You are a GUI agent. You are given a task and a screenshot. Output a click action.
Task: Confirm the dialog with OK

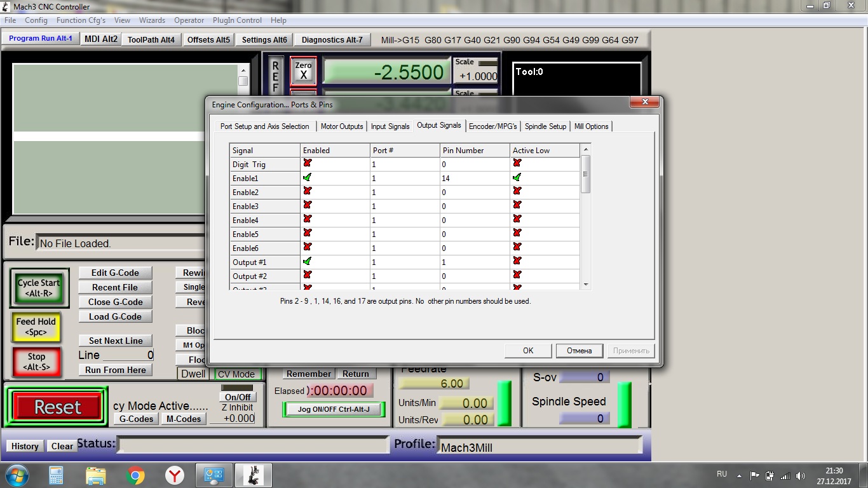[528, 351]
